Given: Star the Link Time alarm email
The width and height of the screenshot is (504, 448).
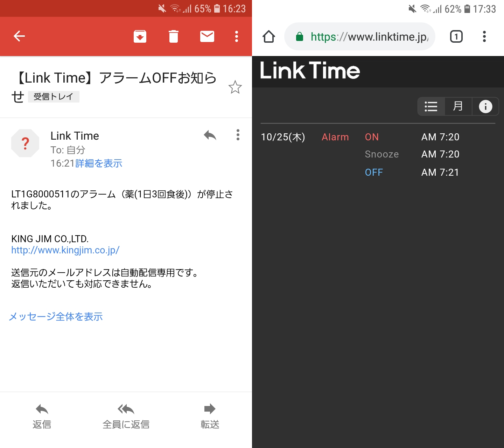Looking at the screenshot, I should (x=235, y=87).
